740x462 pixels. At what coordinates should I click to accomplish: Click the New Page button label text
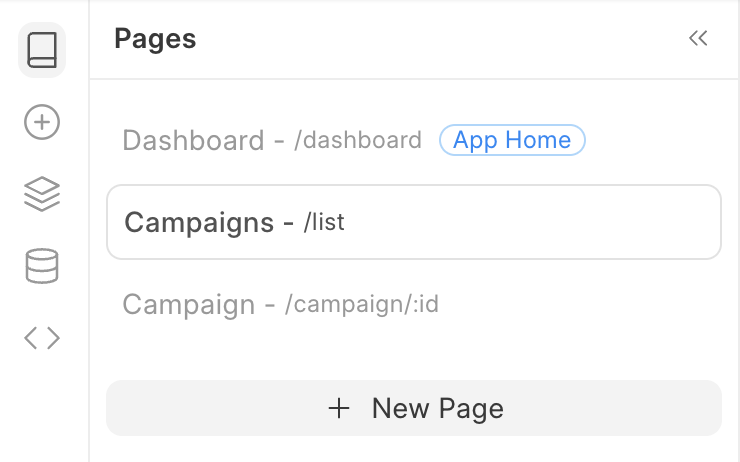pyautogui.click(x=437, y=408)
